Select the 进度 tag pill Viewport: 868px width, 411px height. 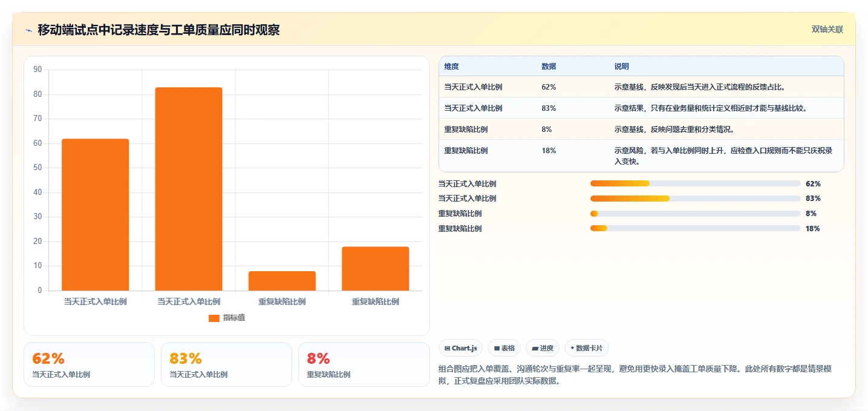543,348
